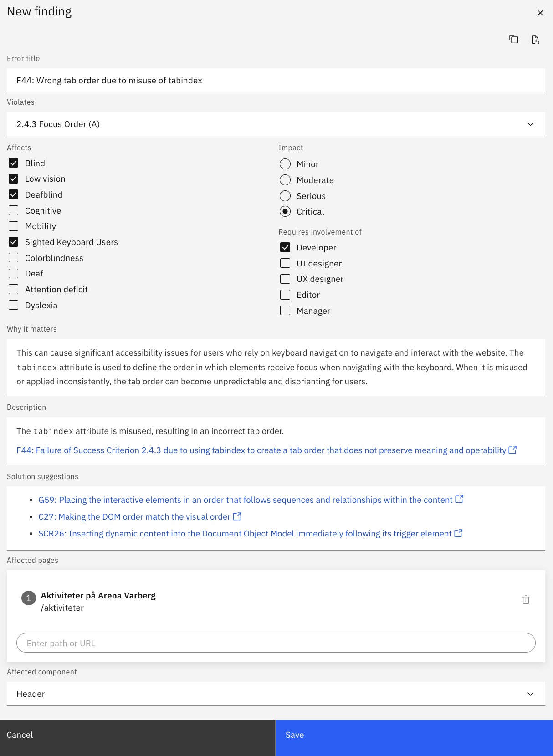Image resolution: width=553 pixels, height=756 pixels.
Task: Open the SCR26 external link icon
Action: pos(457,533)
